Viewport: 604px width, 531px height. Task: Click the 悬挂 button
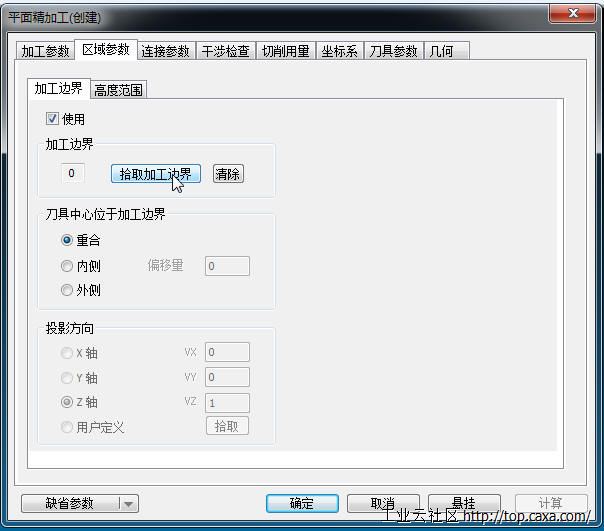tap(464, 503)
